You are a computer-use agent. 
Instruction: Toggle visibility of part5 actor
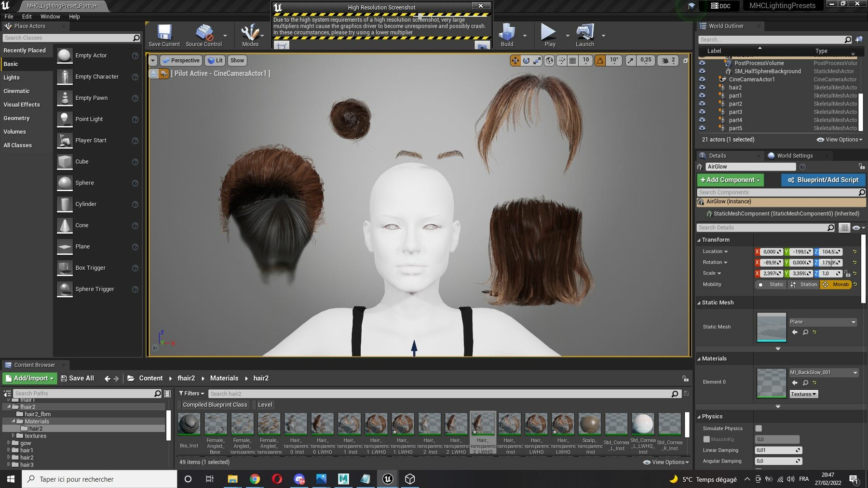click(702, 128)
